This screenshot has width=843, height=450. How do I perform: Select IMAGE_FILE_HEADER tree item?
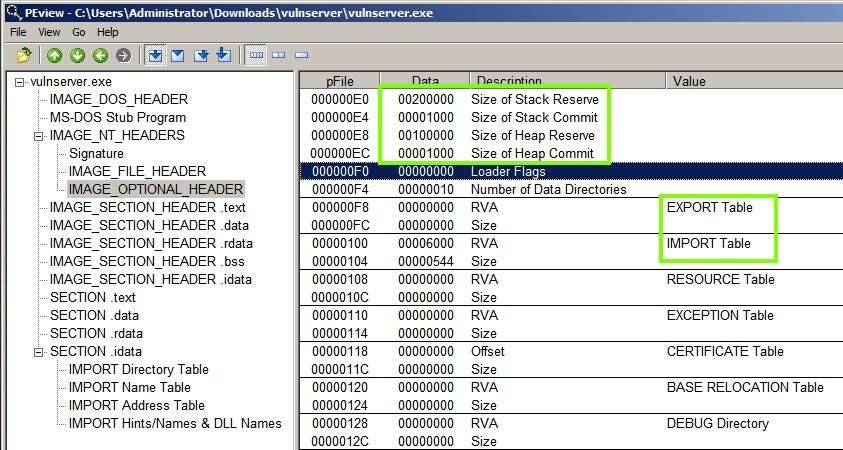point(137,171)
